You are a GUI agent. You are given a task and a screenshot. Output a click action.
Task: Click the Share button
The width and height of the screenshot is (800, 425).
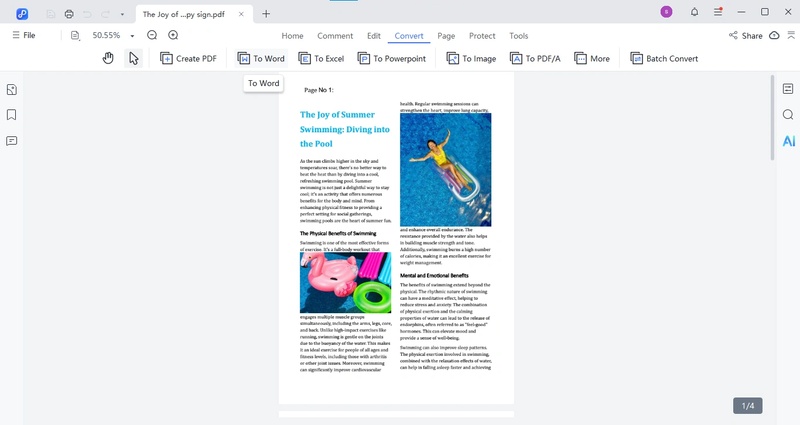pos(745,36)
